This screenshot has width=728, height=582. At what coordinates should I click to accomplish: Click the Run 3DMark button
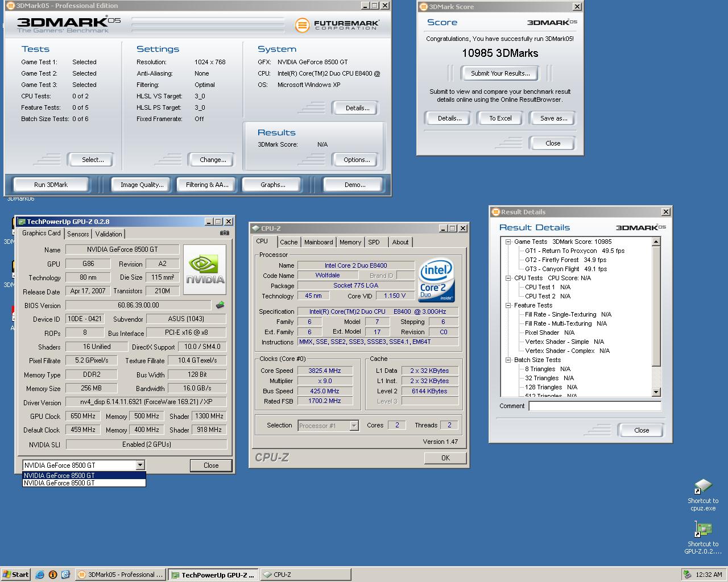point(51,185)
